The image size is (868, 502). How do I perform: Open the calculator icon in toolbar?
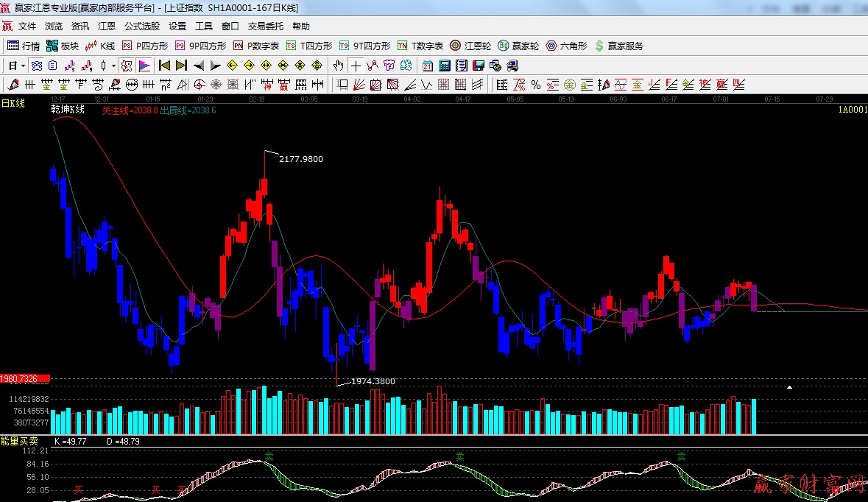point(445,66)
